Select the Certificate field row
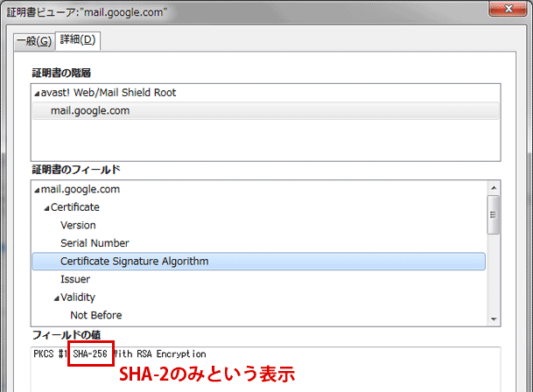The height and width of the screenshot is (392, 533). 74,207
